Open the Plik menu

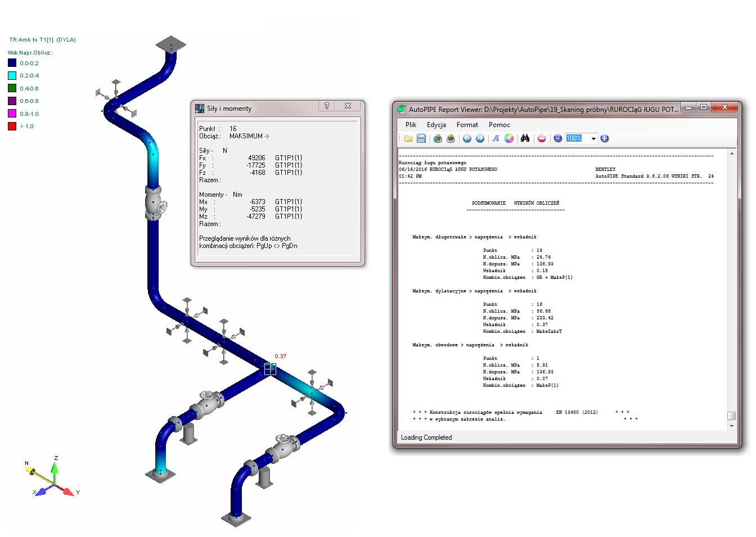coord(411,125)
